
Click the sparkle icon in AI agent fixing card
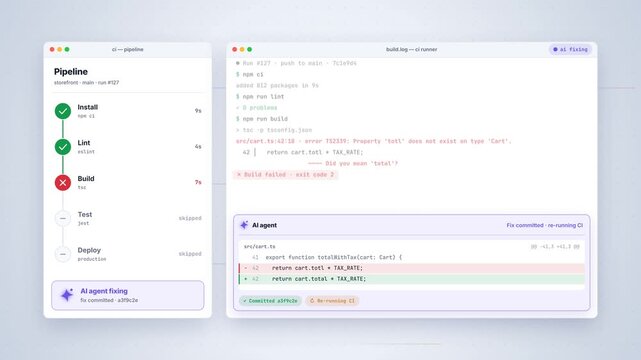(67, 295)
